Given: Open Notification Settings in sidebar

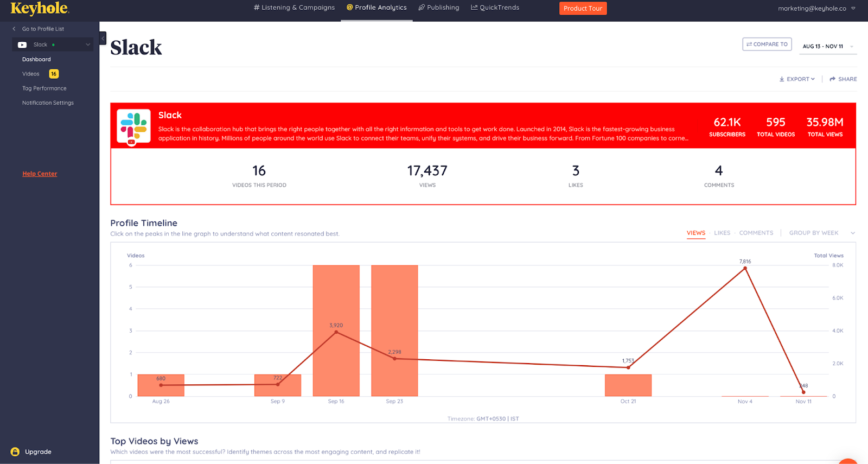Looking at the screenshot, I should coord(48,103).
